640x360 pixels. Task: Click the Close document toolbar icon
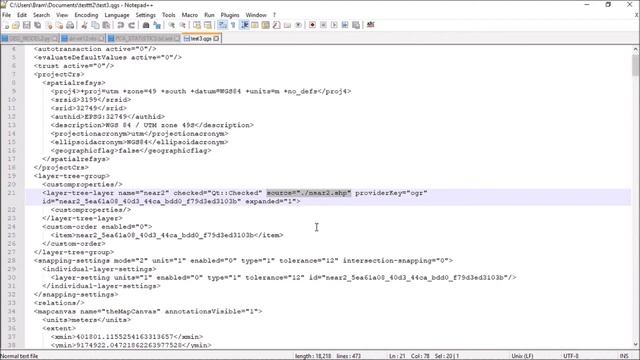pos(49,25)
